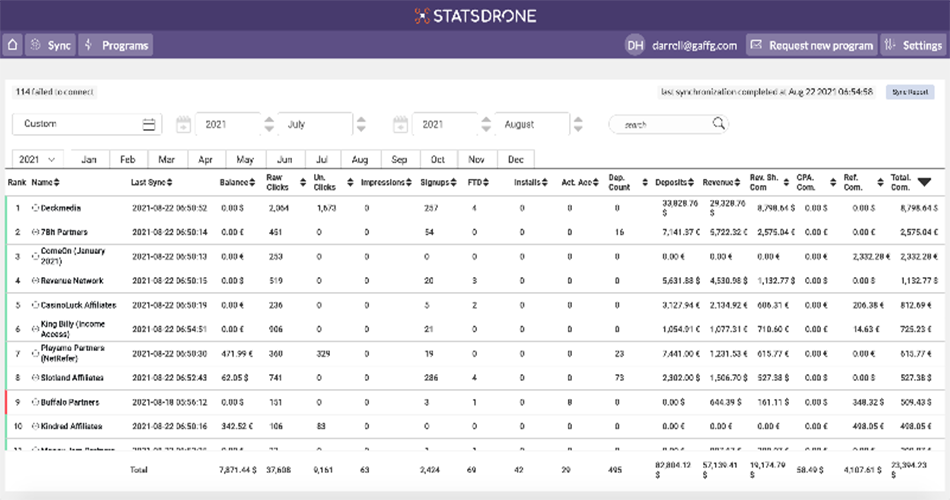Click the search magnifier icon

click(718, 124)
